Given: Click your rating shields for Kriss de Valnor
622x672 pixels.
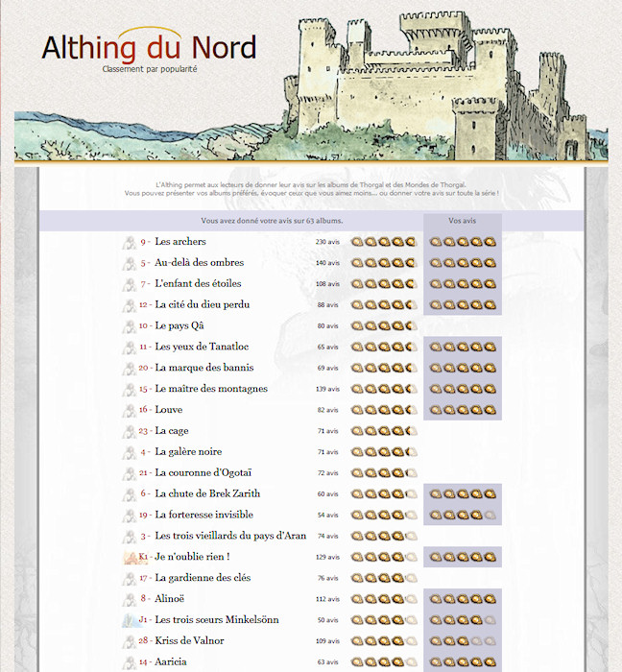Looking at the screenshot, I should pos(463,641).
